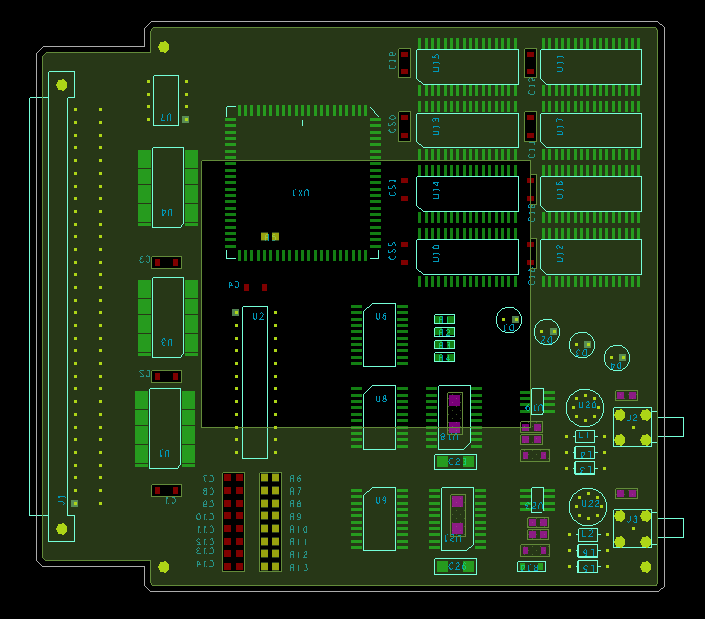Viewport: 705px width, 619px height.
Task: Click the "A13" label text
Action: pyautogui.click(x=299, y=568)
